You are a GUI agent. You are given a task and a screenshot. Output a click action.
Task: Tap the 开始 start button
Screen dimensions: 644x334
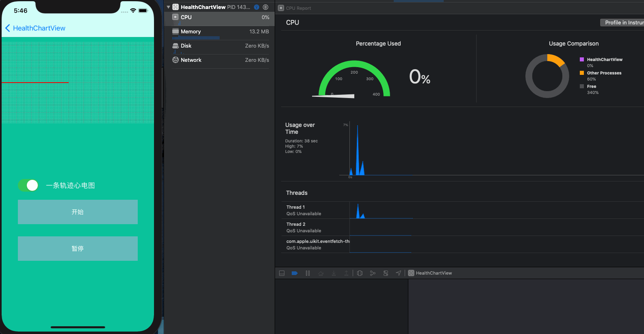(78, 212)
